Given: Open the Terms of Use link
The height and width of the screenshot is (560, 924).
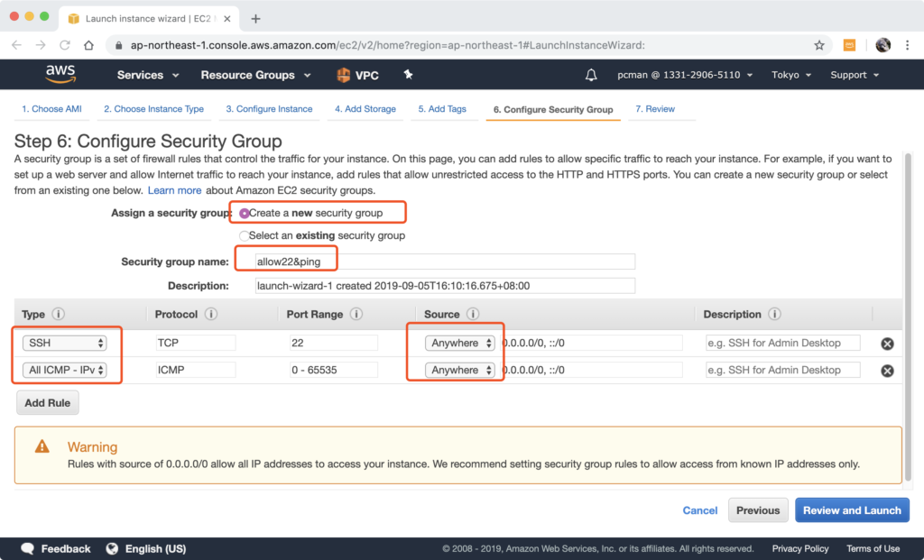Looking at the screenshot, I should point(873,549).
